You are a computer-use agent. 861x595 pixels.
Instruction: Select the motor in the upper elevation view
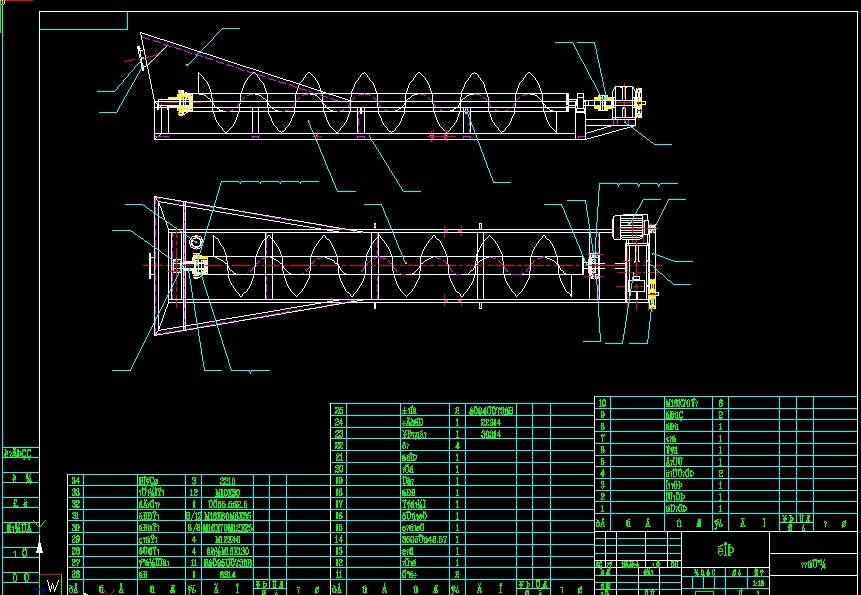pos(624,103)
